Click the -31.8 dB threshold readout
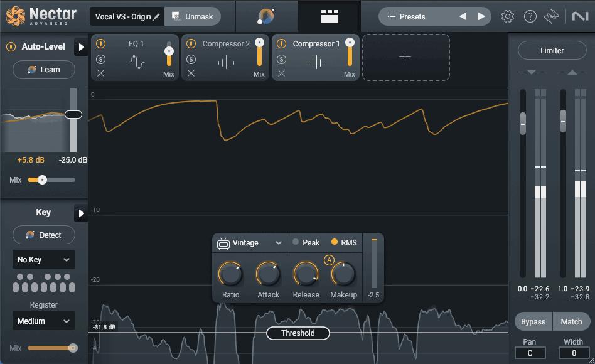The width and height of the screenshot is (595, 364). (x=104, y=327)
